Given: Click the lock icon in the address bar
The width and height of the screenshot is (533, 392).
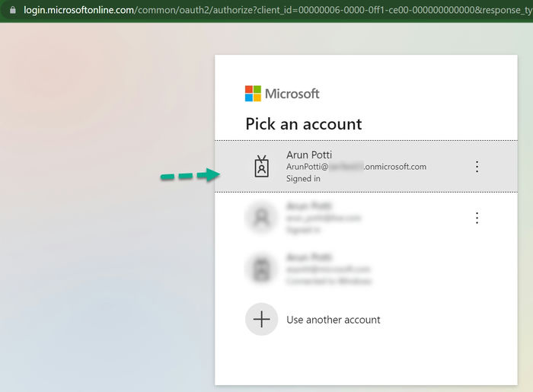Looking at the screenshot, I should coord(13,10).
